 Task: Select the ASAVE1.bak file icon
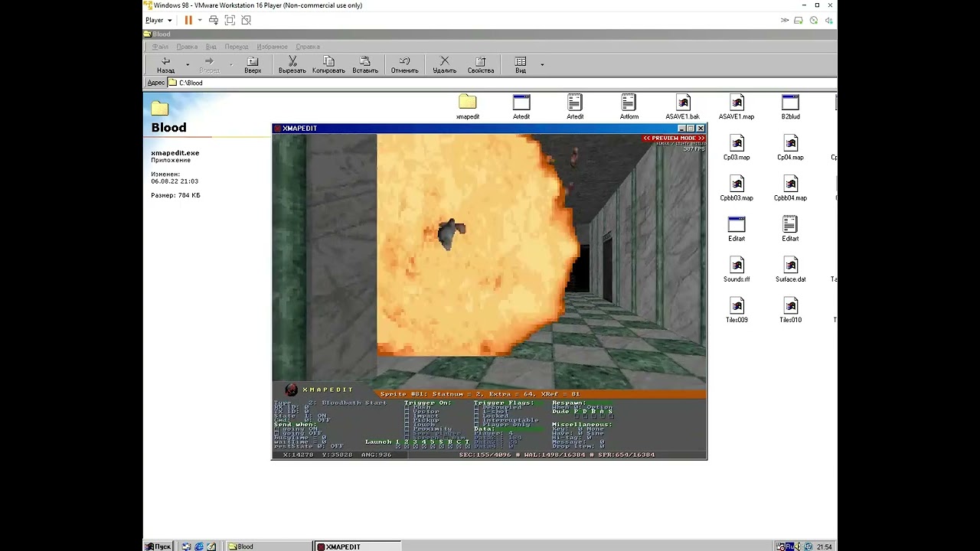pyautogui.click(x=682, y=102)
